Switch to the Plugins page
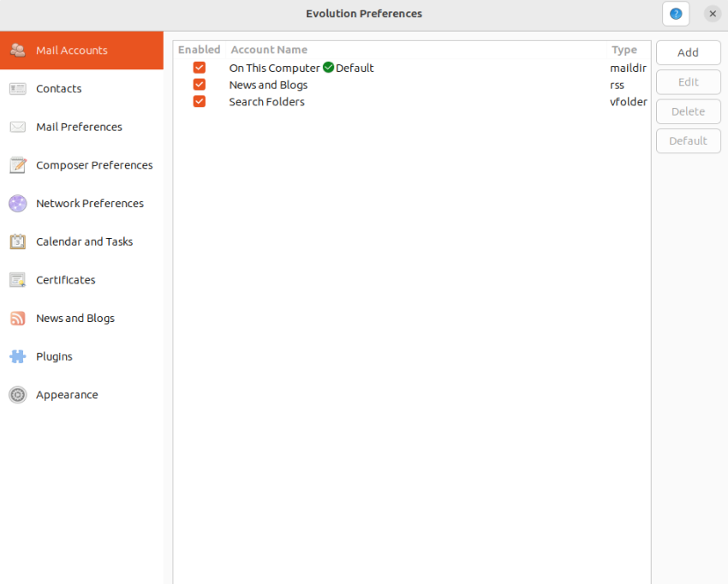Image resolution: width=728 pixels, height=584 pixels. click(81, 356)
